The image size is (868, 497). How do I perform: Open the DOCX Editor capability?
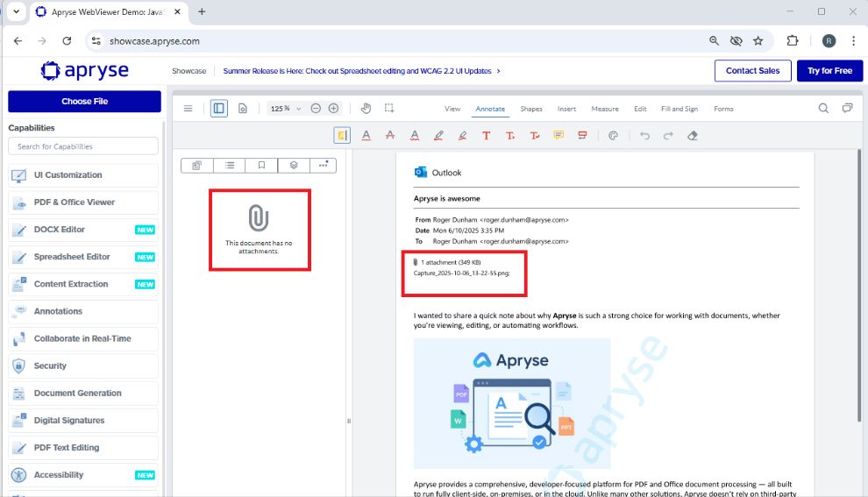83,230
